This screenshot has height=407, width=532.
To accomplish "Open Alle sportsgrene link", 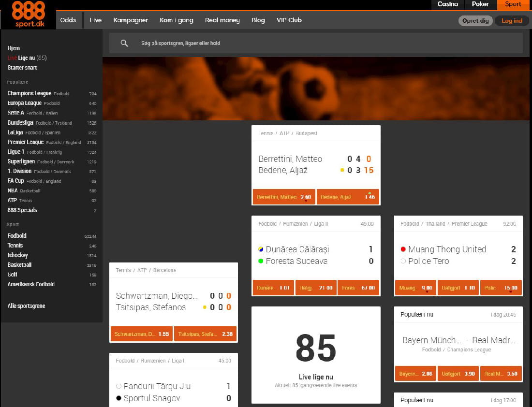I will click(27, 306).
